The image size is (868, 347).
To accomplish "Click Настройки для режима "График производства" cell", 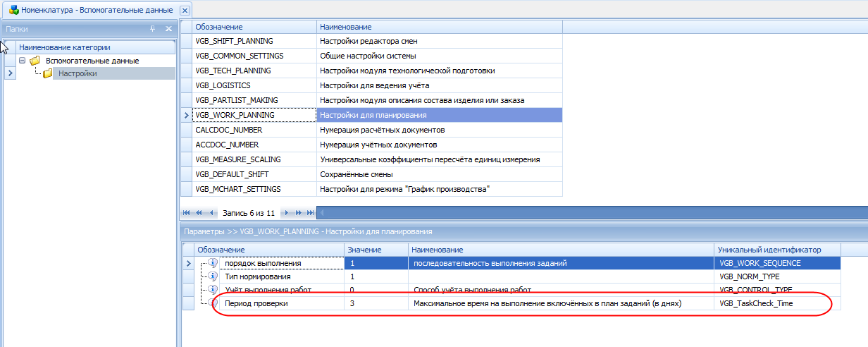I will 440,189.
